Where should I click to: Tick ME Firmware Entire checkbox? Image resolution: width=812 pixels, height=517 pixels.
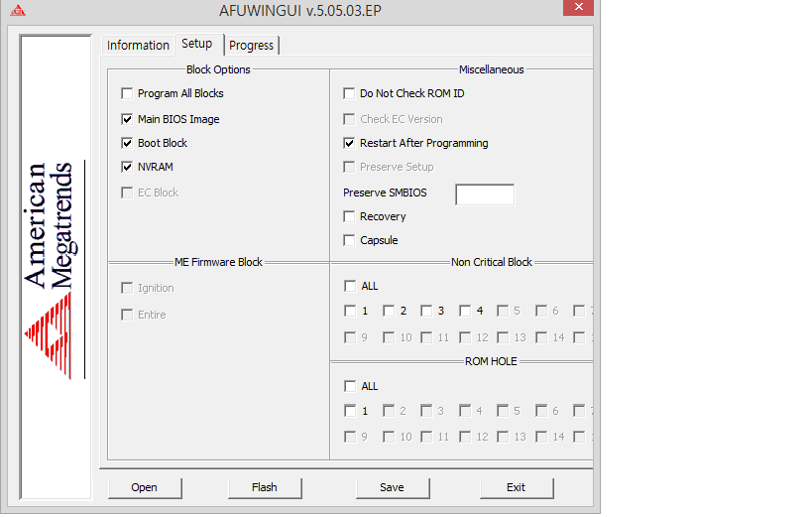(x=127, y=315)
